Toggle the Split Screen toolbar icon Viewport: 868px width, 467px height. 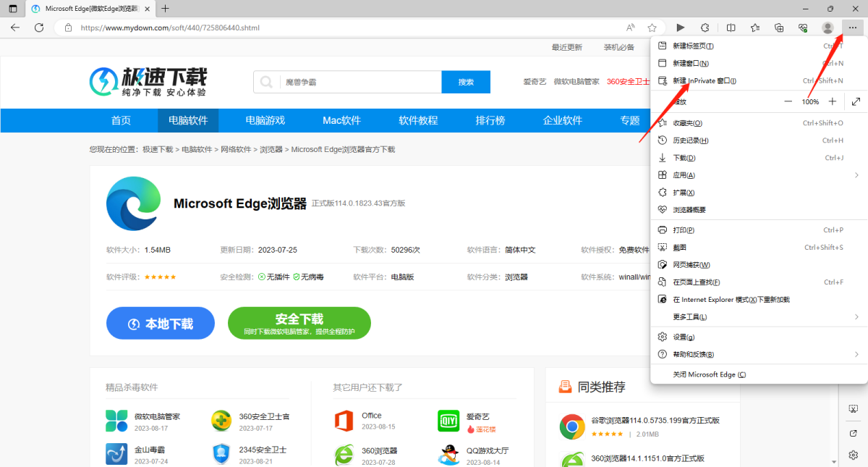click(x=731, y=28)
